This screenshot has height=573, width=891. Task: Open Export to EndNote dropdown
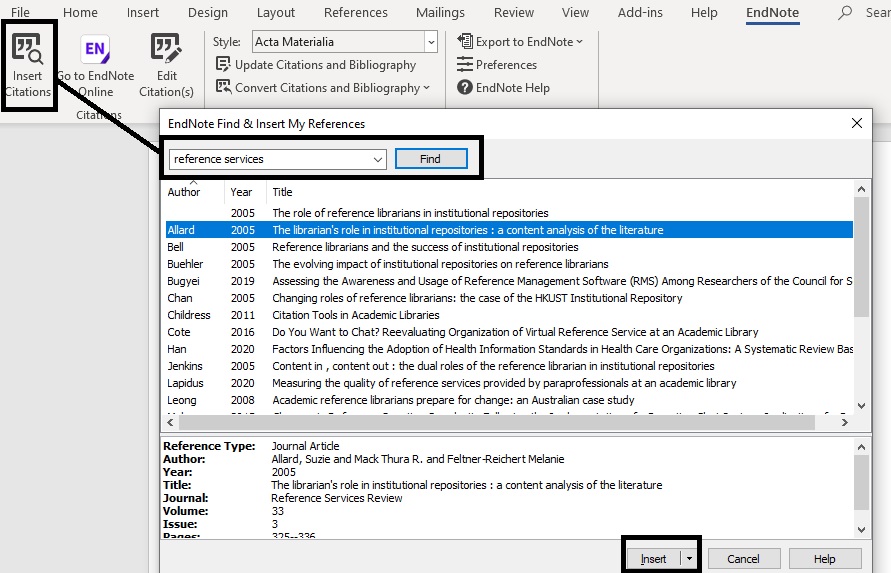[x=520, y=41]
